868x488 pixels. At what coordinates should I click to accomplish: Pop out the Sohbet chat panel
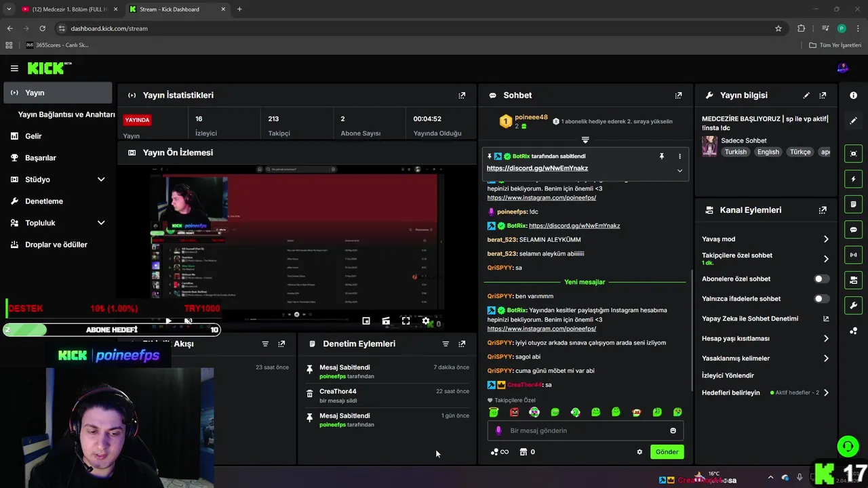click(678, 96)
